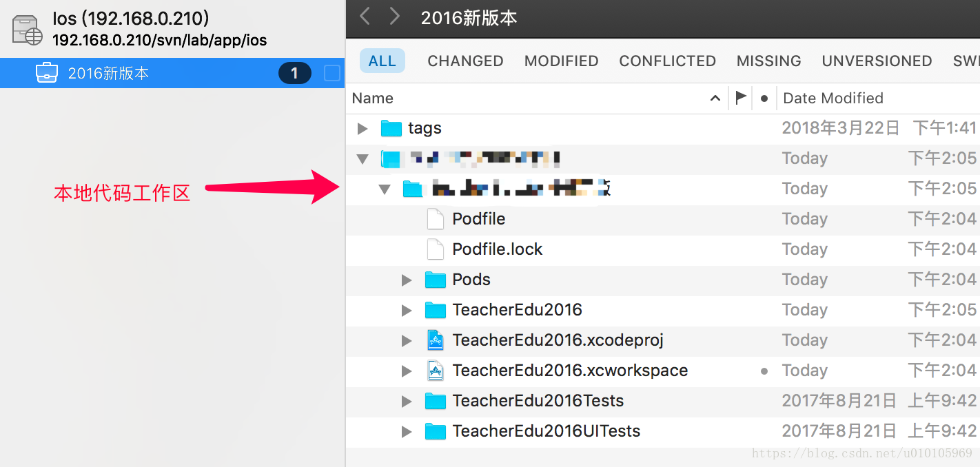
Task: Collapse the first blurred parent folder
Action: (x=363, y=159)
